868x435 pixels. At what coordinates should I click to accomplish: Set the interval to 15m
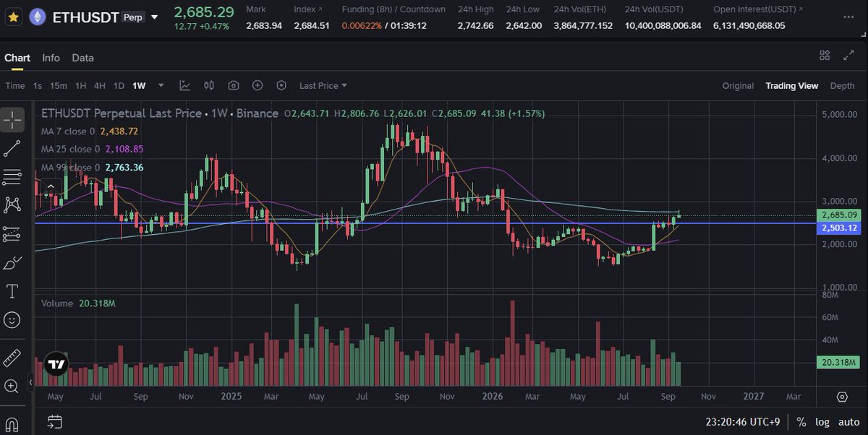pyautogui.click(x=58, y=85)
